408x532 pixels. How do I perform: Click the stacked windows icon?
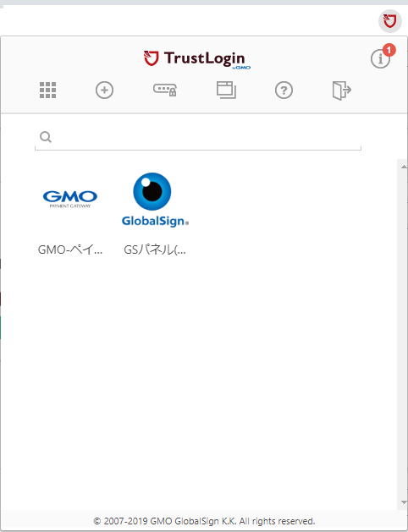(226, 90)
